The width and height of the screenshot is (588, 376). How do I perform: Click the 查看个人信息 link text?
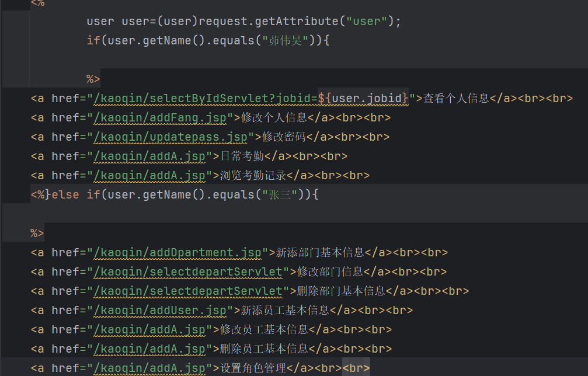[x=456, y=98]
